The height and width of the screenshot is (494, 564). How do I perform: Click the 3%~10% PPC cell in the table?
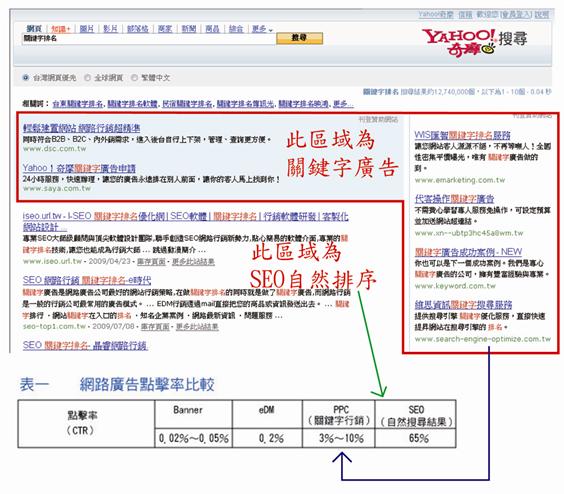pos(339,438)
